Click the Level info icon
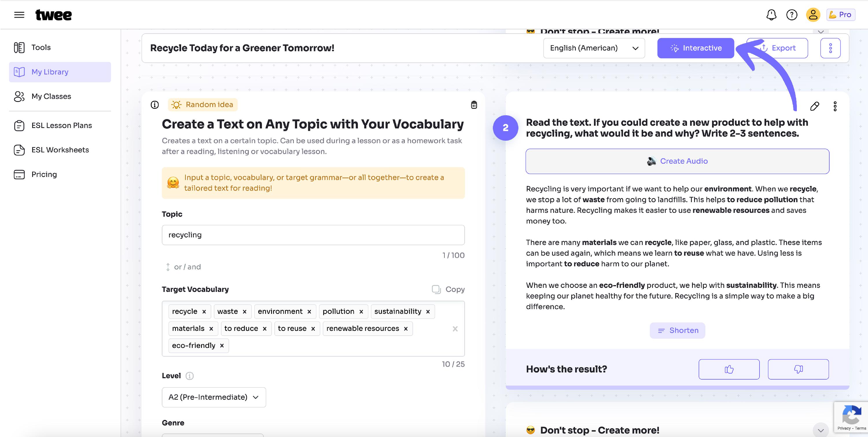Screen dimensions: 868x437 (190, 376)
